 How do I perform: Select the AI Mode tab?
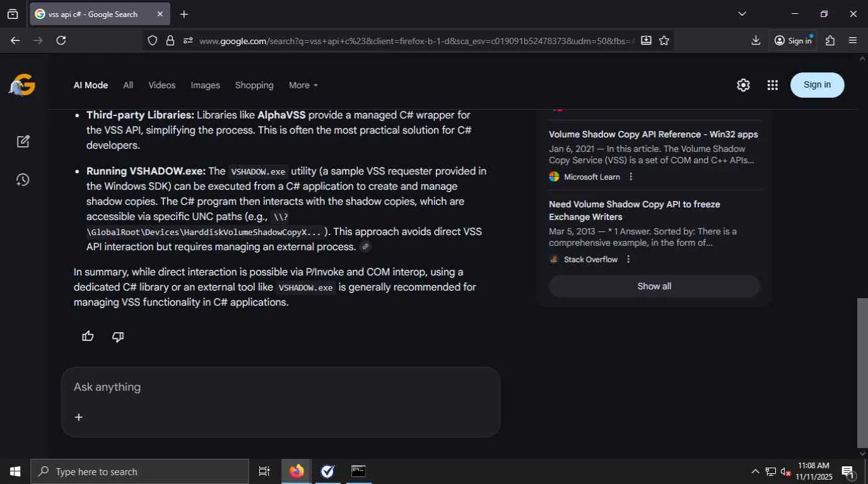pos(91,85)
